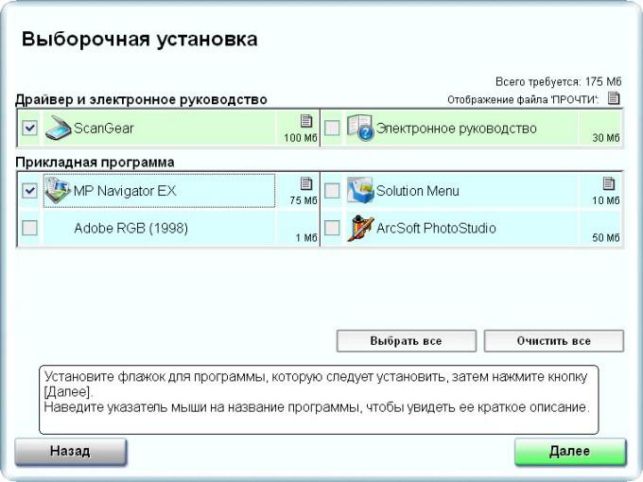The image size is (643, 482).
Task: Enable the Электронное руководство checkbox
Action: click(x=332, y=128)
